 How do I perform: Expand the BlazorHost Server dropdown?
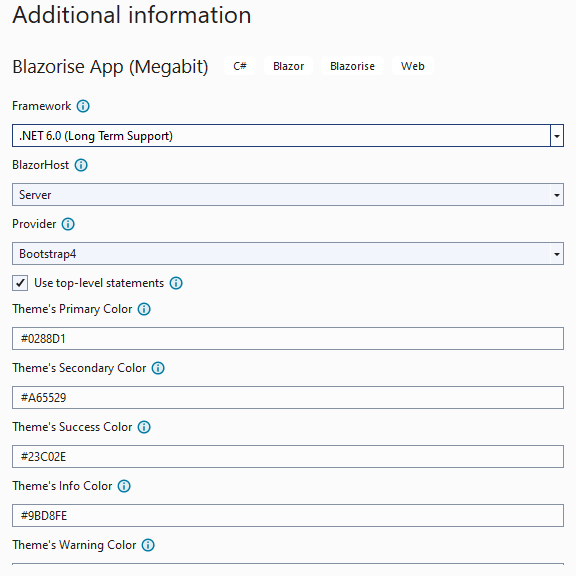click(288, 195)
